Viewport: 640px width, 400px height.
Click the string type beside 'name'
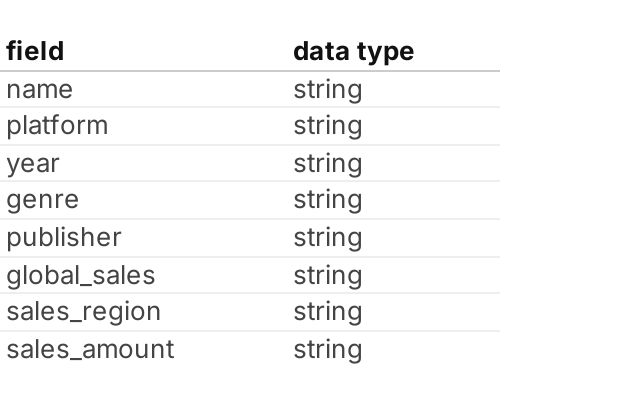click(x=327, y=89)
